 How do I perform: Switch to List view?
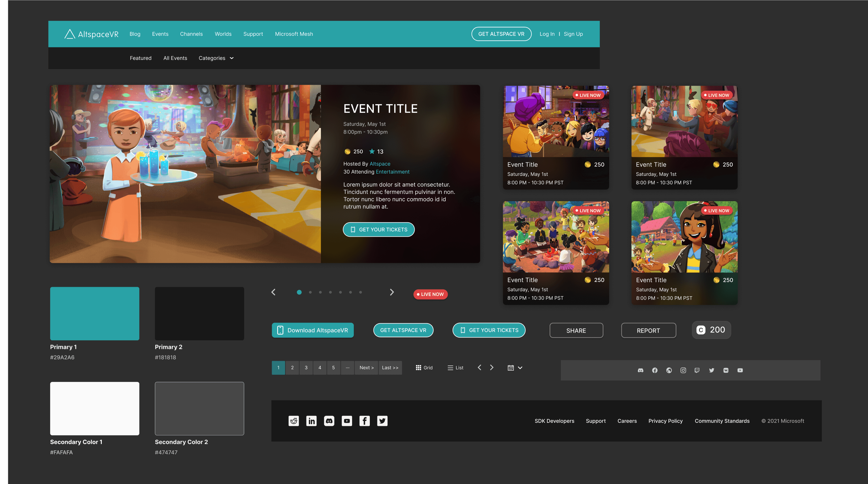[455, 368]
